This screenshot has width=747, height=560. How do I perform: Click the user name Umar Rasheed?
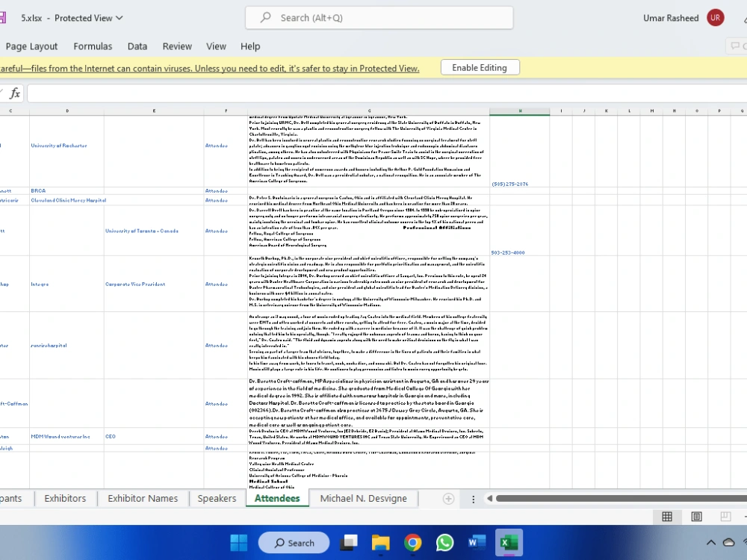[671, 18]
